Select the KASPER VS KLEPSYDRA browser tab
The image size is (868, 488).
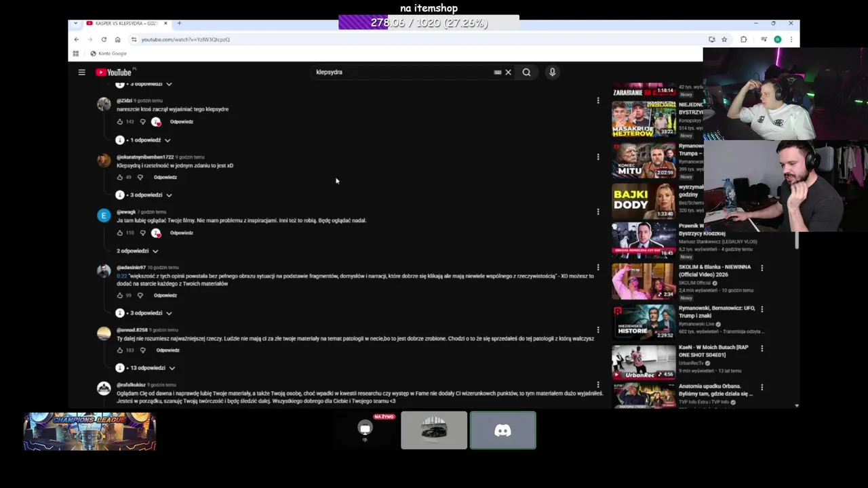[127, 23]
